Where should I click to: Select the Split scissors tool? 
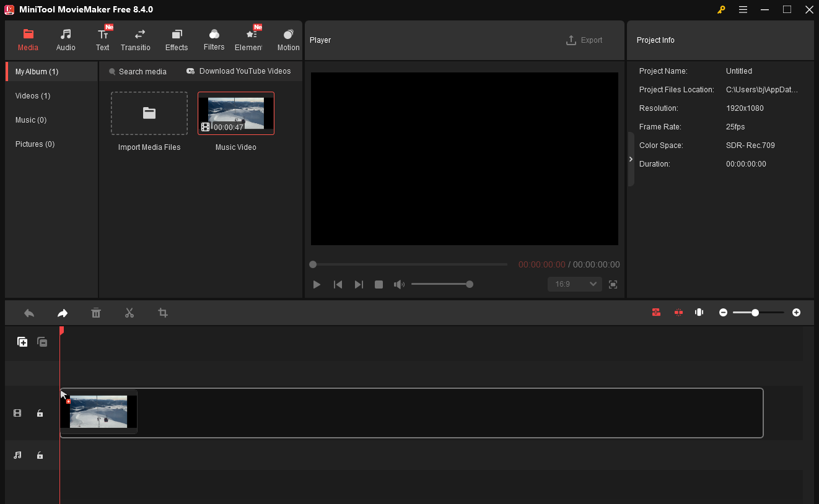pos(129,313)
